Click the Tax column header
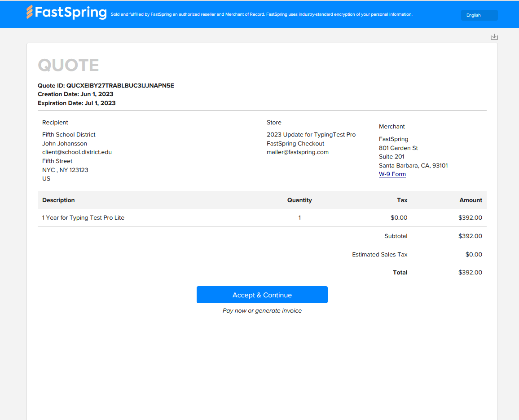This screenshot has height=420, width=519. [x=402, y=200]
